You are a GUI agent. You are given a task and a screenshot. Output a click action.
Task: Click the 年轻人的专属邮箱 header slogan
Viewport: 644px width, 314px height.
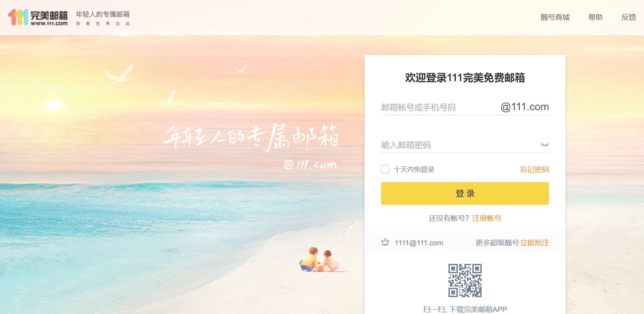[x=103, y=15]
